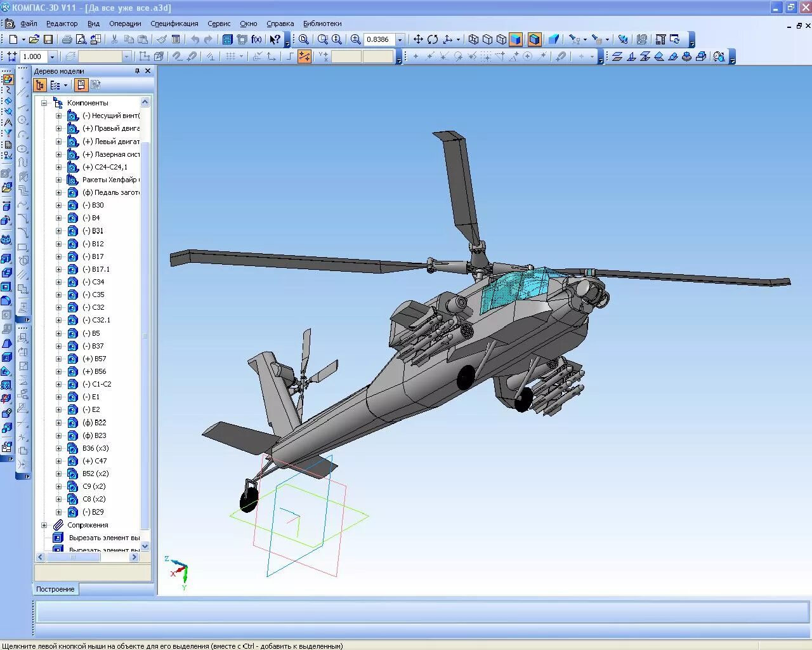Toggle the highlighted snapping mode button
This screenshot has width=812, height=650.
pos(304,56)
